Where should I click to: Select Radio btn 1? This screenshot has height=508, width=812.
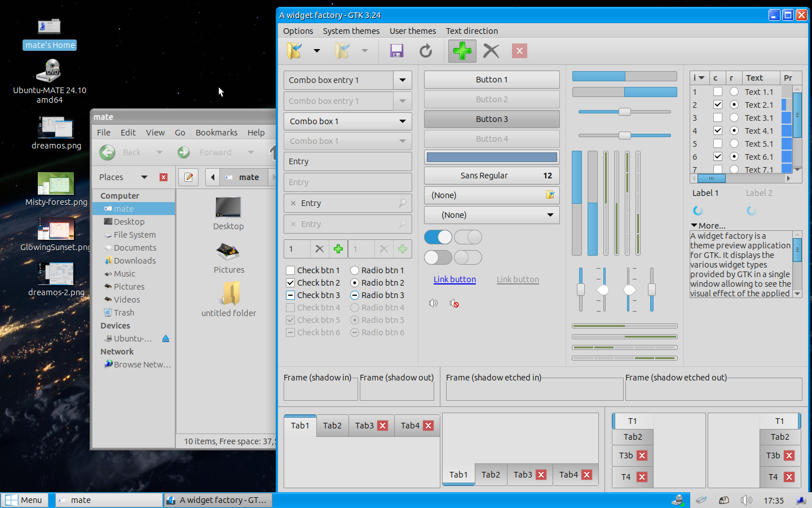pos(355,270)
